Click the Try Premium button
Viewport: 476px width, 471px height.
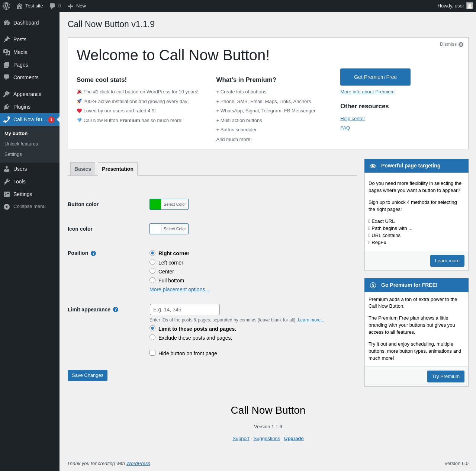[x=446, y=377]
